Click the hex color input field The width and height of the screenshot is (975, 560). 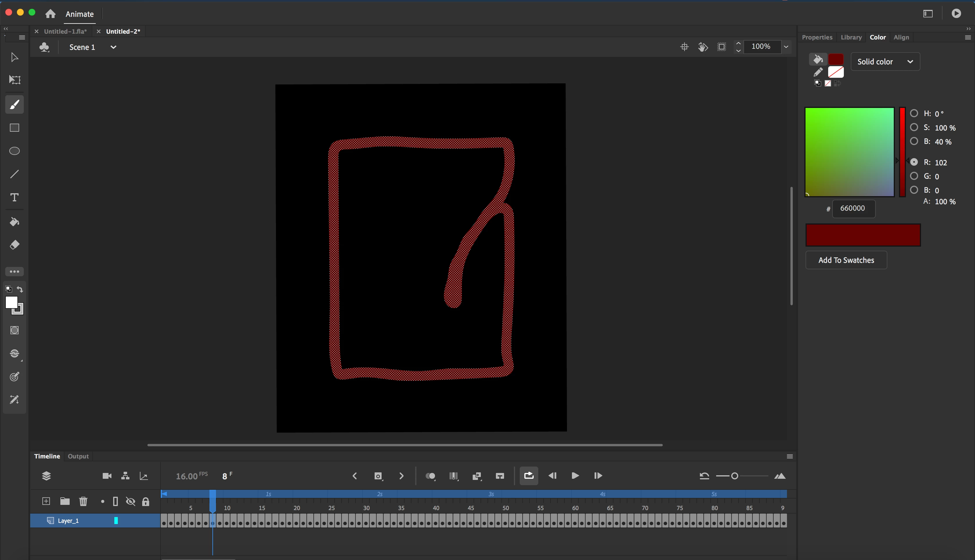(853, 208)
